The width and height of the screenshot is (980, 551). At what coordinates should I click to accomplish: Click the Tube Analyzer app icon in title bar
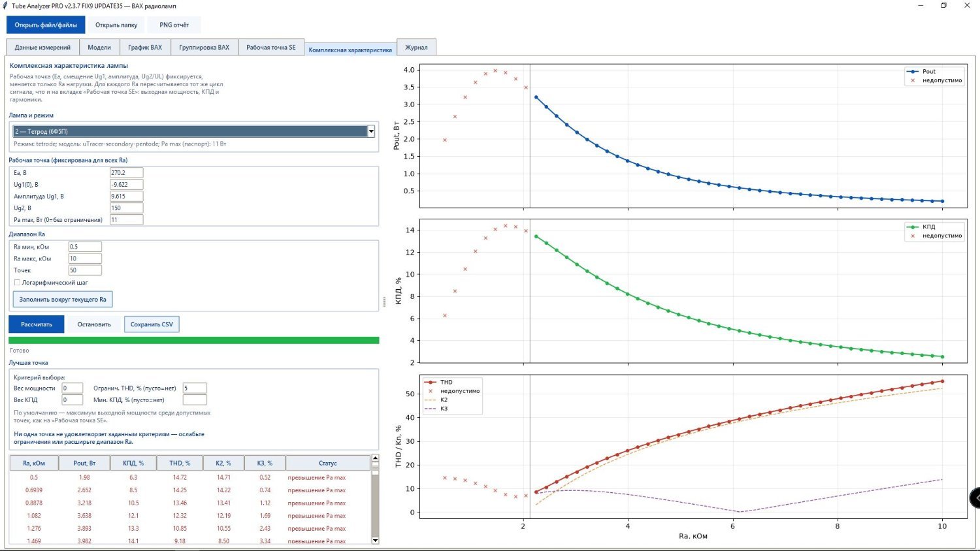(x=6, y=6)
